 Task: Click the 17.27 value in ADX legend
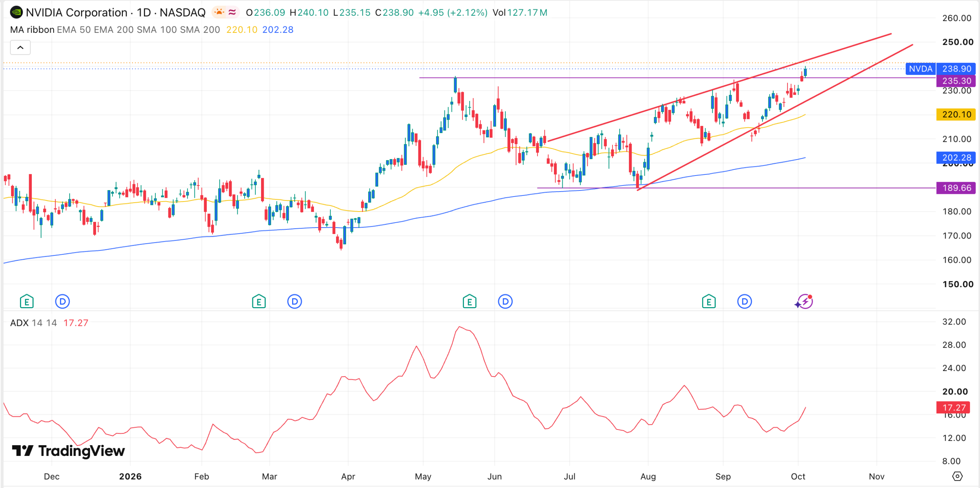[x=75, y=323]
